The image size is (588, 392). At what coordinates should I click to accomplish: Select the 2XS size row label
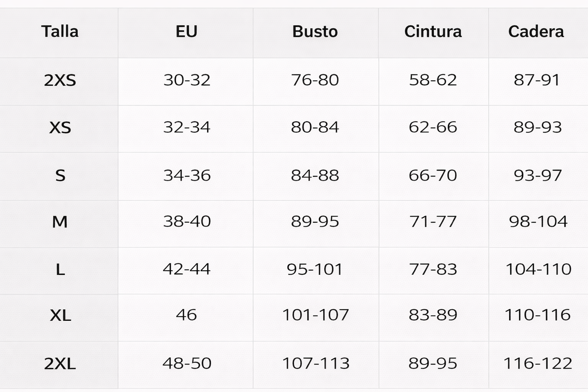[60, 80]
